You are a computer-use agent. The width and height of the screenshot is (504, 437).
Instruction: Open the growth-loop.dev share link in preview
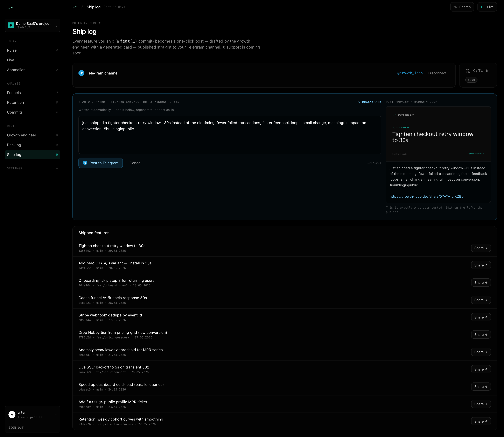pos(426,196)
